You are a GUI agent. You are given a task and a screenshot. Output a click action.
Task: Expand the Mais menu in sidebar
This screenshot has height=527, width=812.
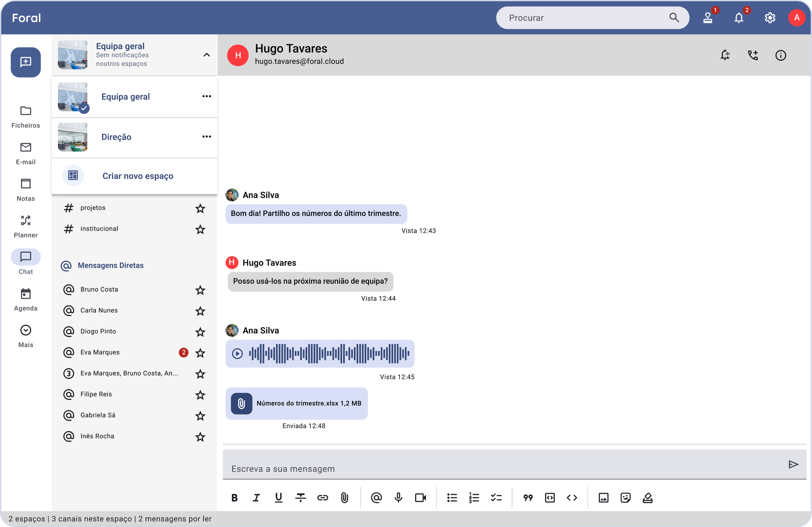(26, 336)
